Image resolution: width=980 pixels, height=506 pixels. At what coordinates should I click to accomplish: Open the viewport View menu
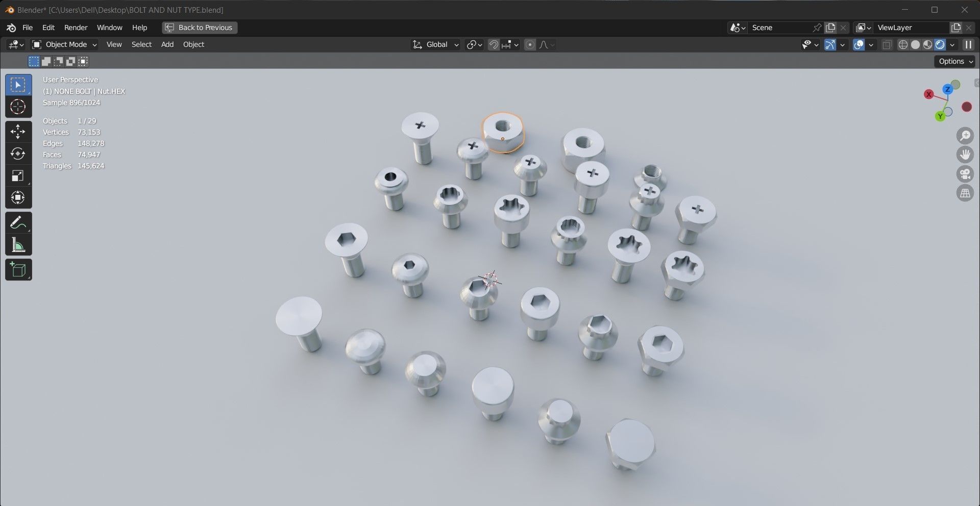pos(114,44)
